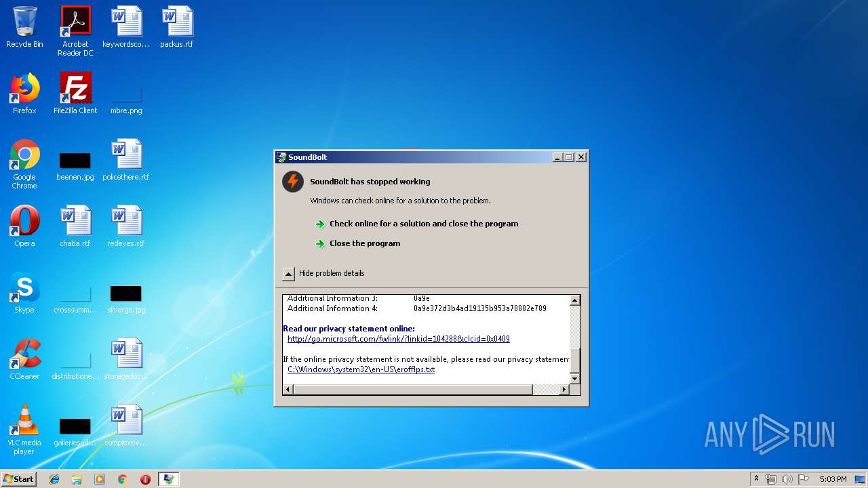Select the complexev... document icon
The image size is (868, 488).
pyautogui.click(x=126, y=426)
